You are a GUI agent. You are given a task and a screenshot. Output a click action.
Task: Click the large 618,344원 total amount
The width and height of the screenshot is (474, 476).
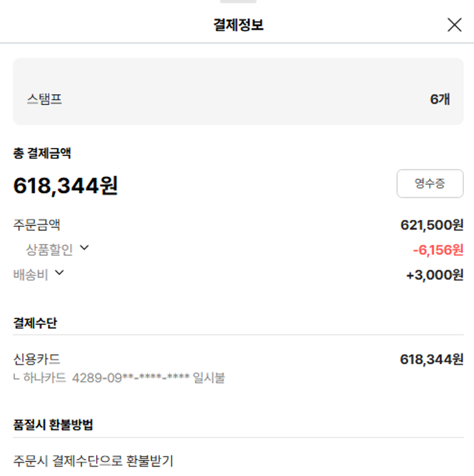[x=66, y=186]
